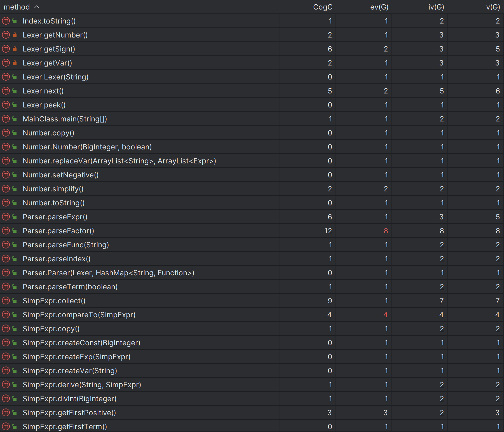Sort the table by the CogC column
Image resolution: width=504 pixels, height=432 pixels.
[323, 7]
